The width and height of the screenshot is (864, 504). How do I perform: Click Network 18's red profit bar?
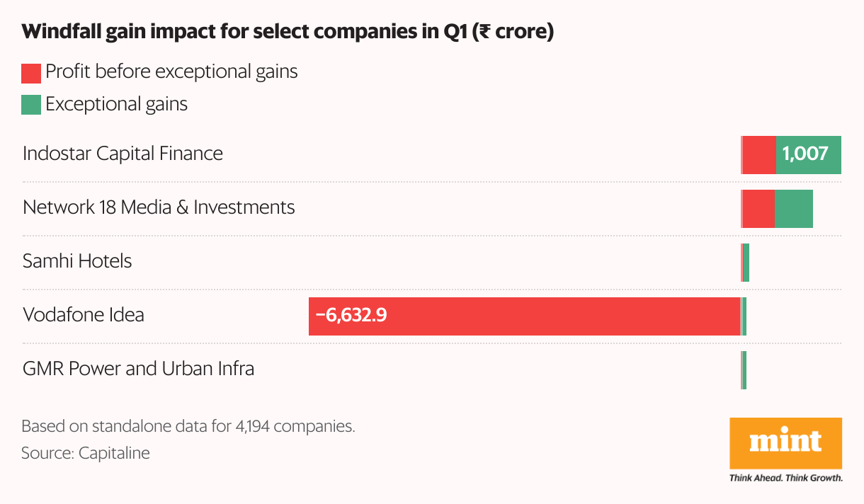(758, 208)
